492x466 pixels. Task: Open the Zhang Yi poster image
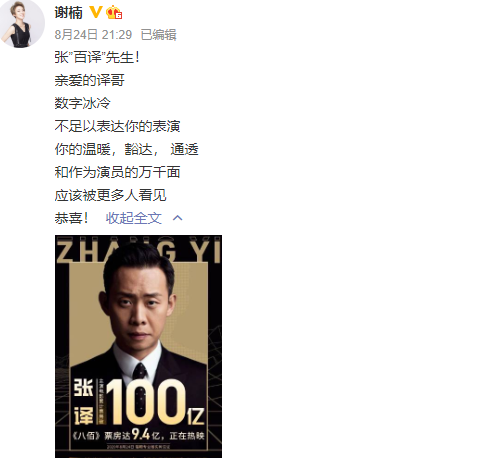click(138, 346)
